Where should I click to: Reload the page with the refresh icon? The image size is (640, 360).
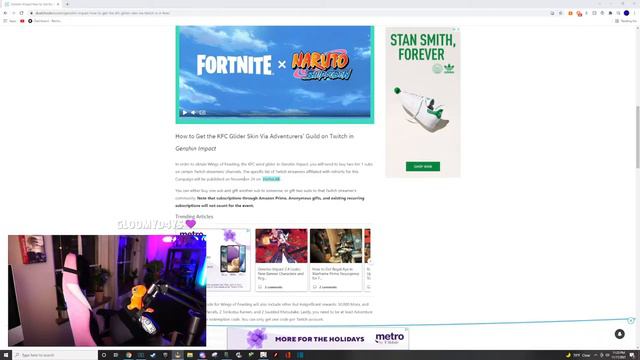pos(22,13)
